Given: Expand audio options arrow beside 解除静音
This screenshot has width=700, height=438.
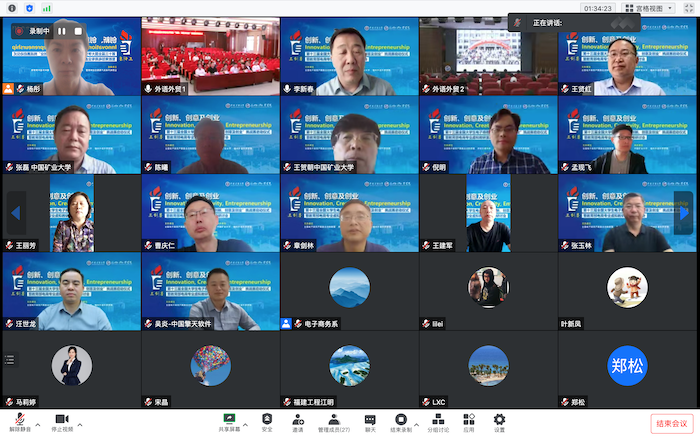Looking at the screenshot, I should coord(38,424).
